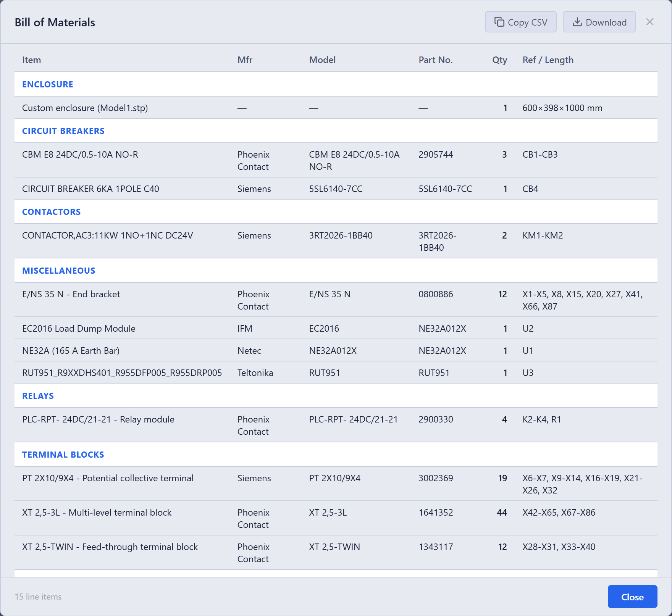Click EC2016 Load Dump Module item
Image resolution: width=672 pixels, height=616 pixels.
tap(79, 329)
